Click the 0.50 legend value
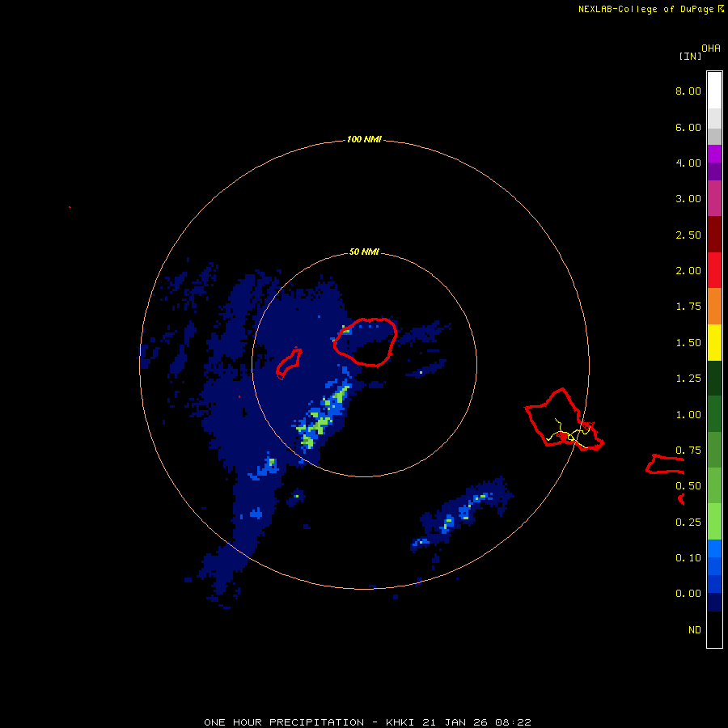Image resolution: width=728 pixels, height=728 pixels. click(x=688, y=486)
